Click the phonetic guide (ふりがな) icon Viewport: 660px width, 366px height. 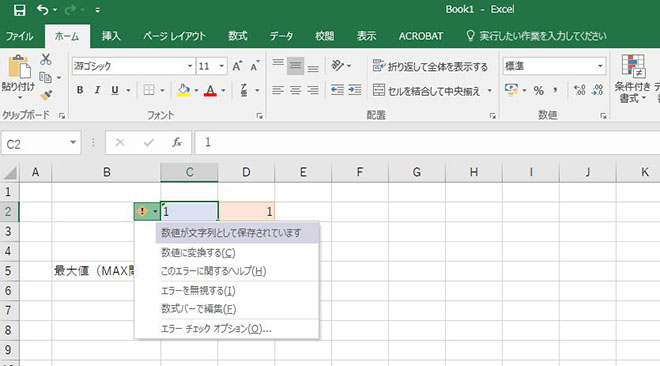point(244,90)
